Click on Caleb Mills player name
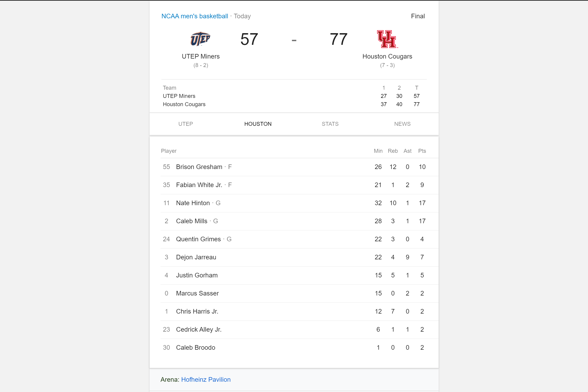The image size is (588, 392). click(191, 221)
